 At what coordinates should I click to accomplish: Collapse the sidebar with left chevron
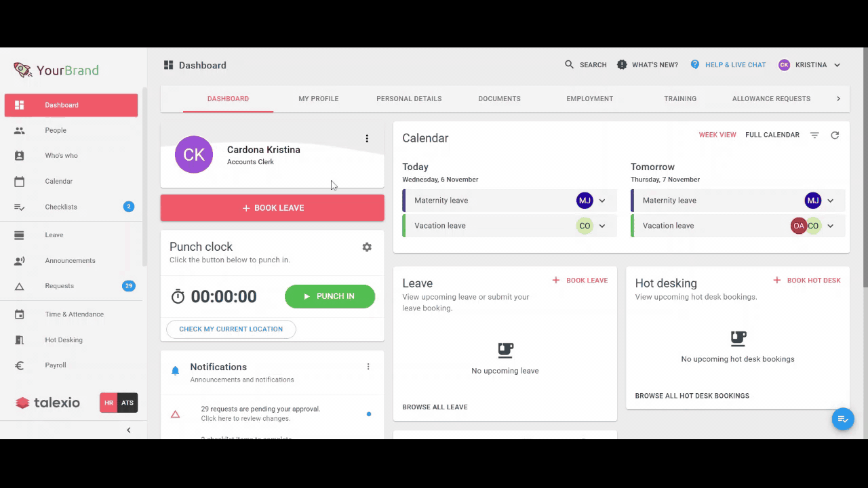point(129,430)
